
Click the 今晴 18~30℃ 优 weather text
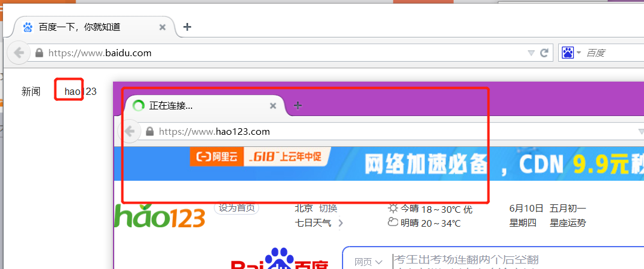pyautogui.click(x=437, y=209)
